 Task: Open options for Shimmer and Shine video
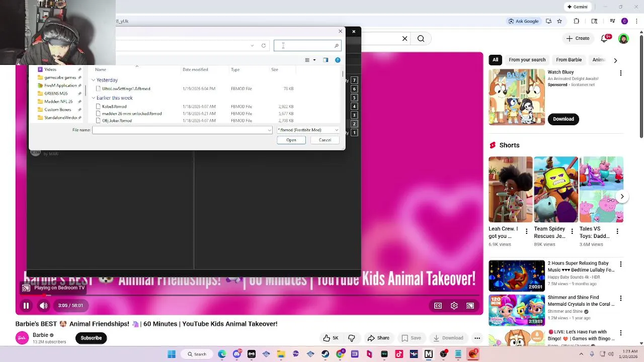pyautogui.click(x=620, y=299)
